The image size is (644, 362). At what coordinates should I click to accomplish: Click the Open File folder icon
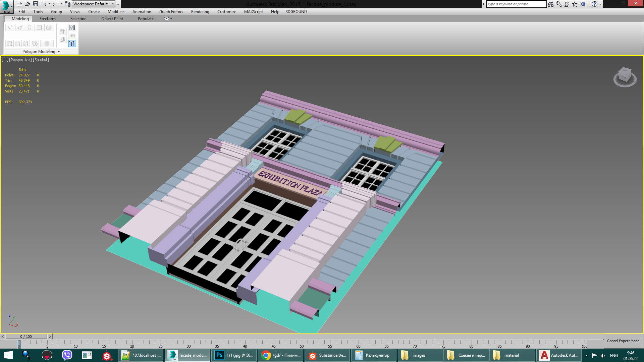point(27,4)
